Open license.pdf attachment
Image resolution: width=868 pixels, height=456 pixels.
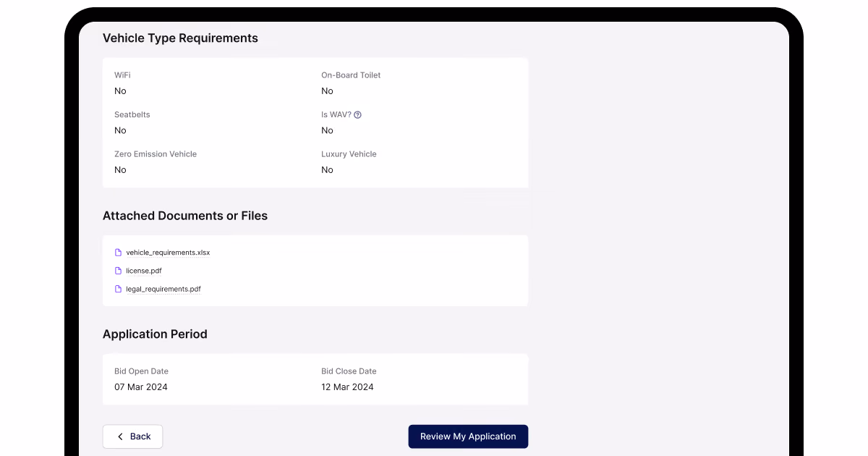(x=144, y=271)
